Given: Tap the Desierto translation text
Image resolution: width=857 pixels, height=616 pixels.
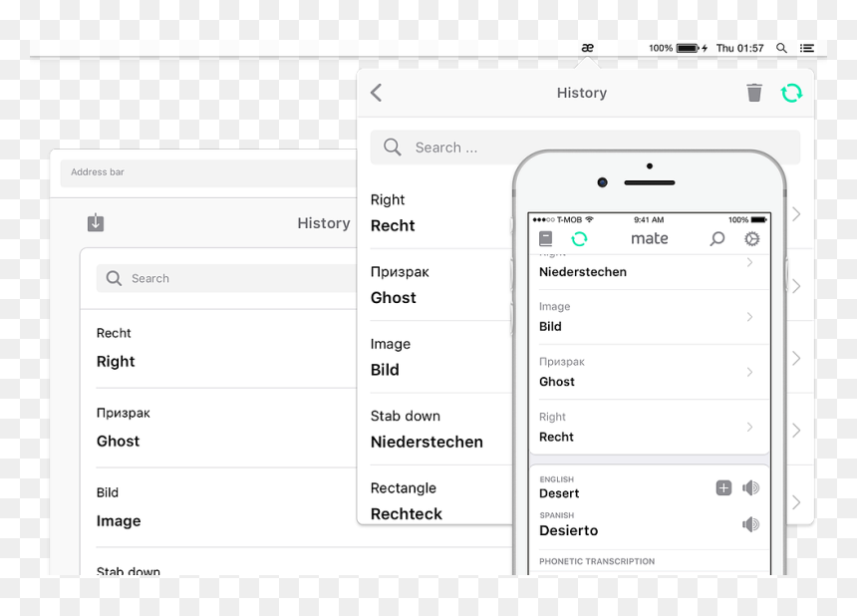Looking at the screenshot, I should click(x=568, y=530).
